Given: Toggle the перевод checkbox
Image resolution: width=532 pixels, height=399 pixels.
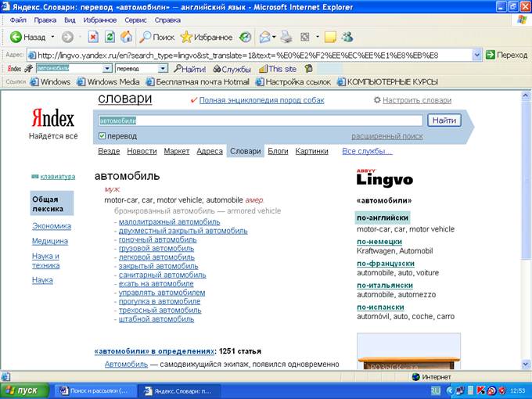Looking at the screenshot, I should tap(102, 136).
